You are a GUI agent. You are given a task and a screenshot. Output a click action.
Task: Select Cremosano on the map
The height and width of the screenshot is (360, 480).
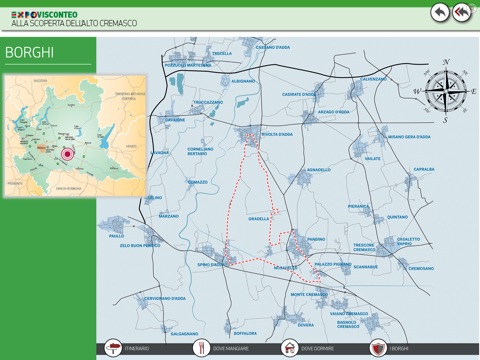(421, 268)
